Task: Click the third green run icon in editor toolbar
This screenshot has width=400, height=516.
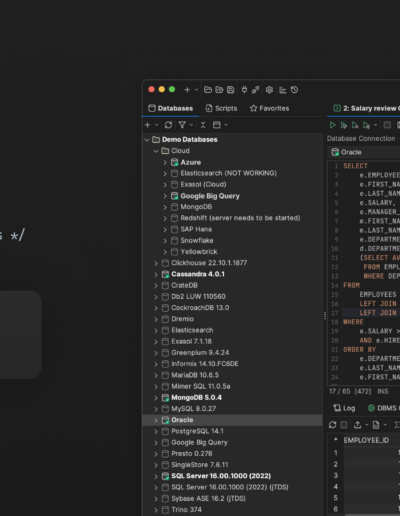Action: [355, 125]
